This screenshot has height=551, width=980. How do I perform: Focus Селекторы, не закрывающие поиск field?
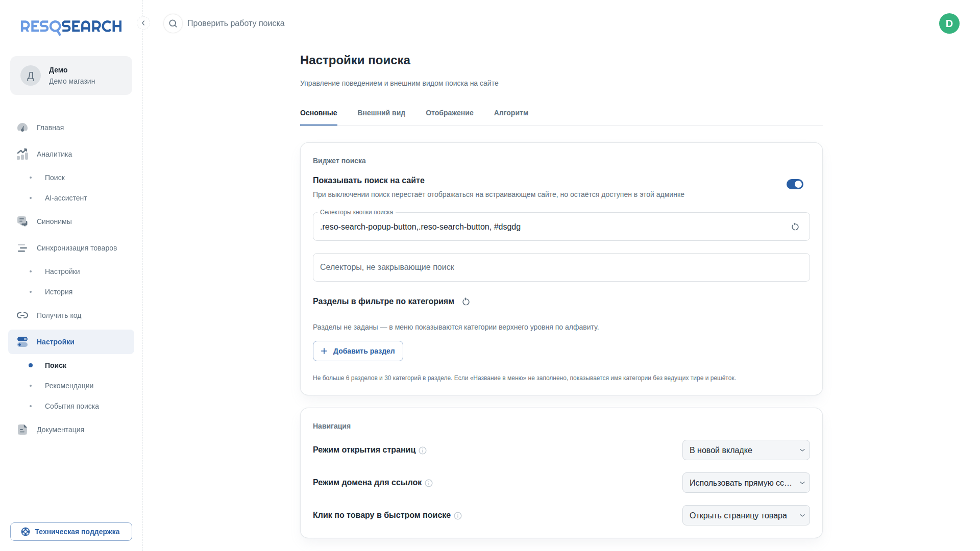click(561, 267)
